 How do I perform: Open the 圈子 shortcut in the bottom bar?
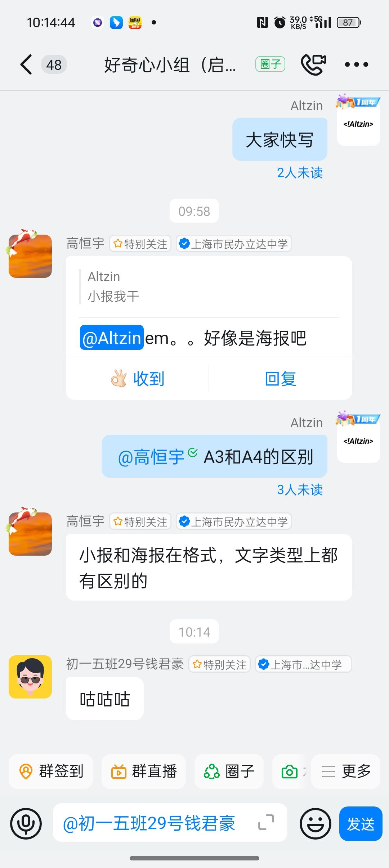pyautogui.click(x=229, y=771)
